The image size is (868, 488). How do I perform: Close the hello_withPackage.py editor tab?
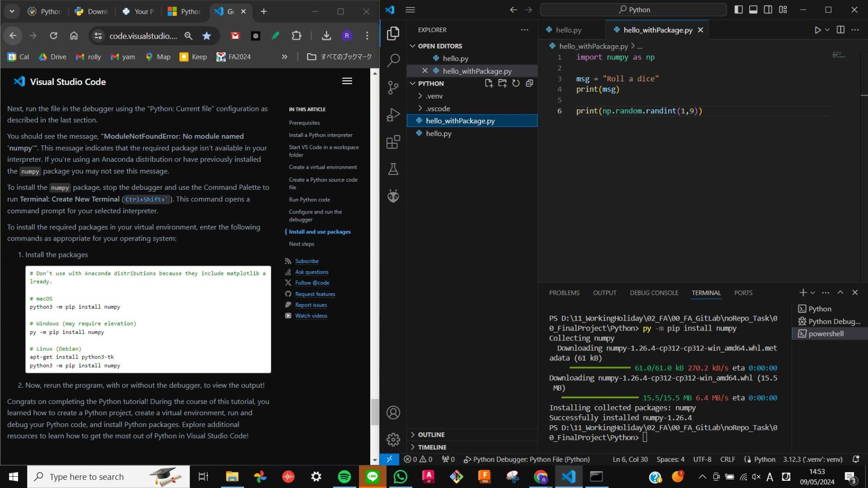pyautogui.click(x=700, y=30)
